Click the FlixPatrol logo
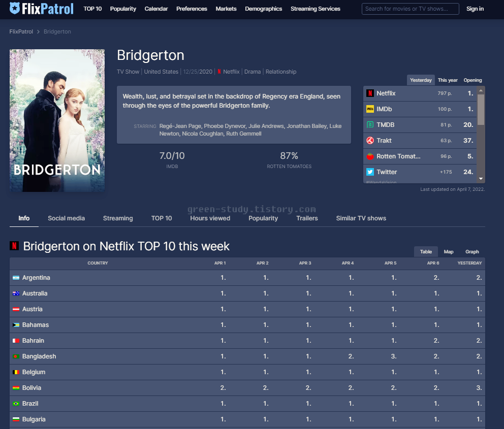This screenshot has width=504, height=429. [42, 9]
